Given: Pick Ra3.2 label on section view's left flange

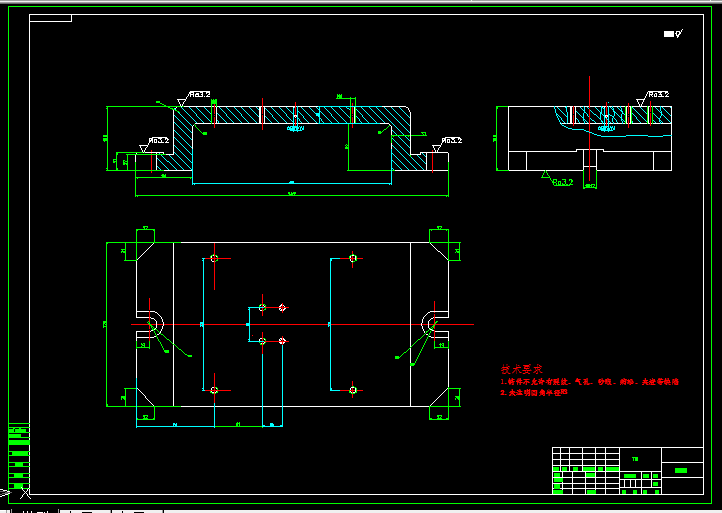Looking at the screenshot, I should pyautogui.click(x=159, y=140).
